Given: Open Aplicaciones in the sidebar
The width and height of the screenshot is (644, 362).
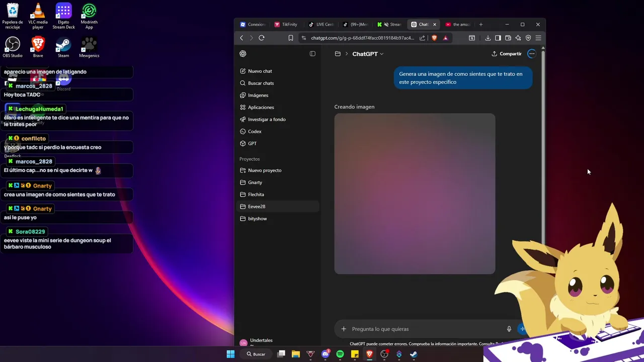Looking at the screenshot, I should [x=277, y=107].
